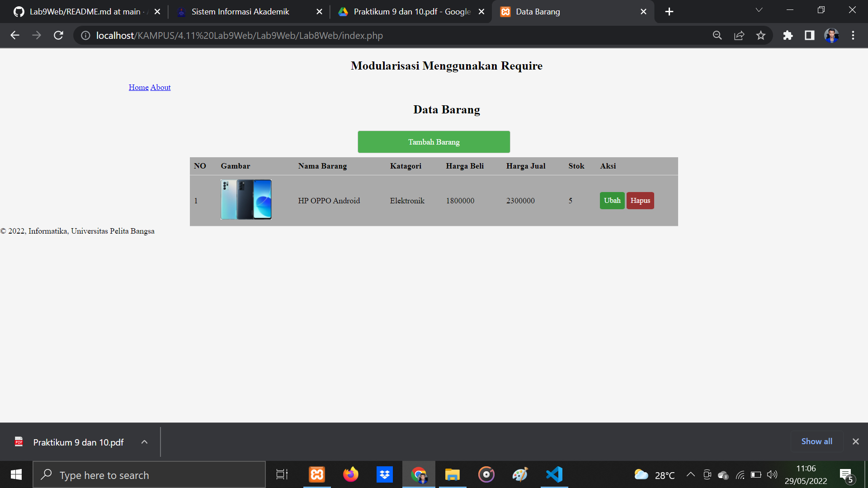Bookmark this page with the star icon
Viewport: 868px width, 488px height.
pyautogui.click(x=761, y=35)
